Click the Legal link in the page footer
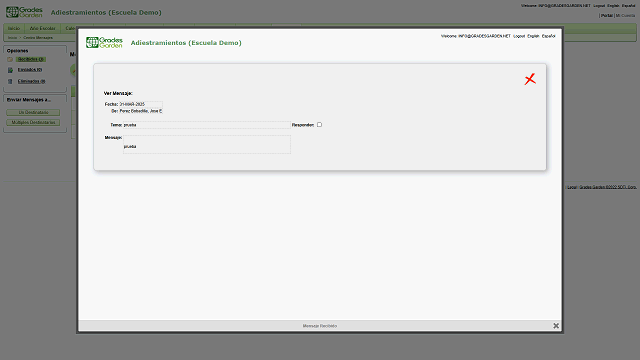Image resolution: width=640 pixels, height=360 pixels. click(572, 187)
